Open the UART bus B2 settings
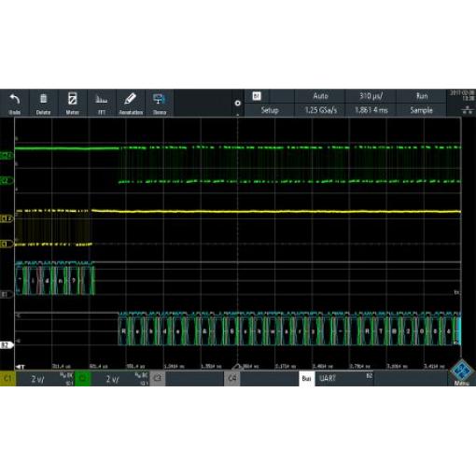476x476 pixels. (x=344, y=379)
